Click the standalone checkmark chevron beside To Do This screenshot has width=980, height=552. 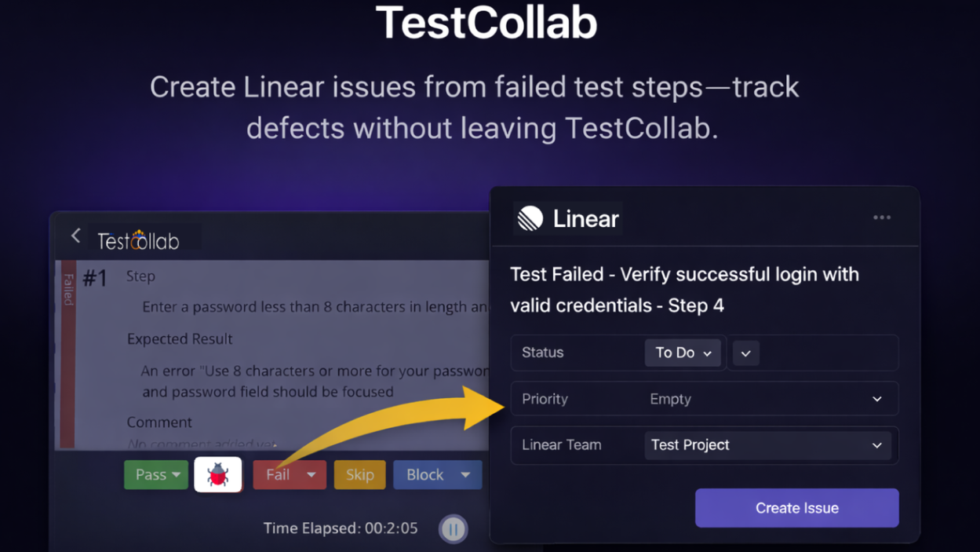745,353
